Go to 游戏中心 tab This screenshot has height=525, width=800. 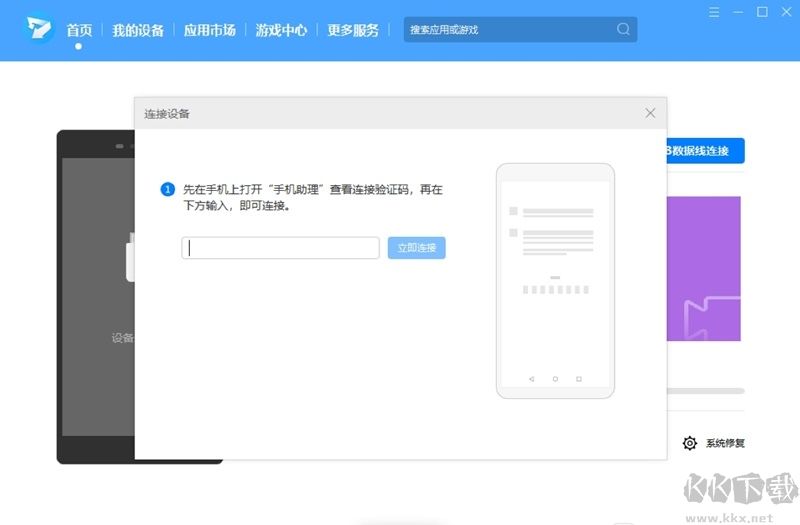click(281, 30)
